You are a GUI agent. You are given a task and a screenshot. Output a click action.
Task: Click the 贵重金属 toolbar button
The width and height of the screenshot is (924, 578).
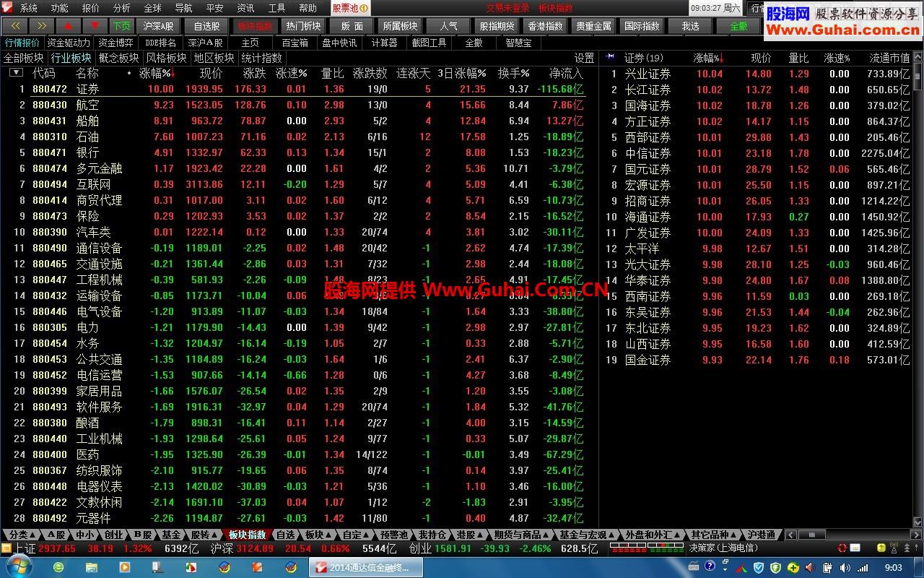click(x=594, y=25)
